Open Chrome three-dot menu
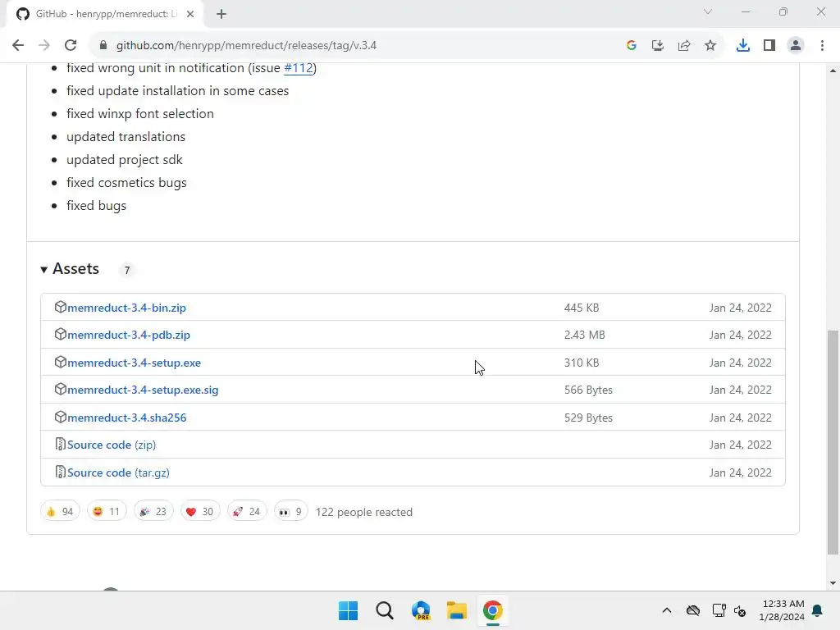Image resolution: width=840 pixels, height=630 pixels. 822,46
